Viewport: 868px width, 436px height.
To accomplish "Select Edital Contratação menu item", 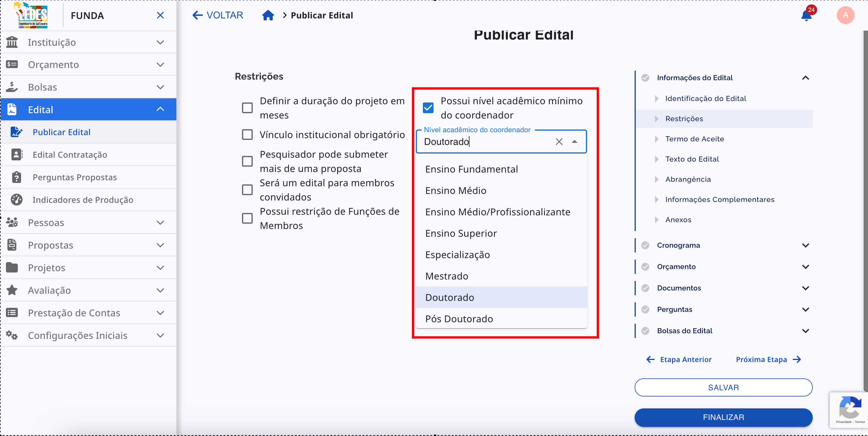I will pos(70,154).
